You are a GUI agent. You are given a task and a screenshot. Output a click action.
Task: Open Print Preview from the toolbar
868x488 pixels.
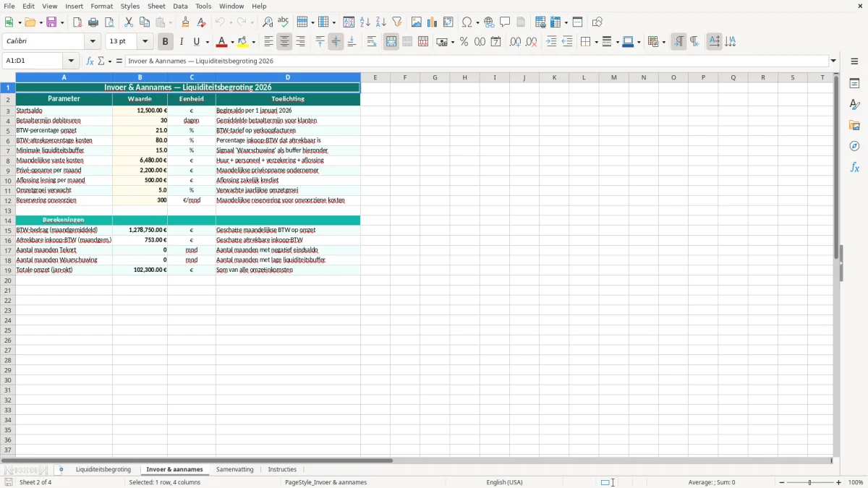pyautogui.click(x=109, y=22)
